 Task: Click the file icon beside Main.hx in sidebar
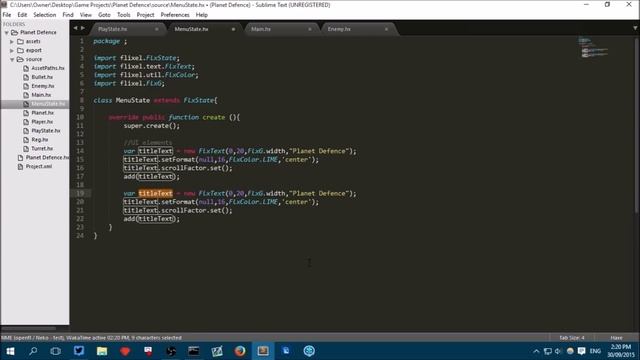point(26,95)
